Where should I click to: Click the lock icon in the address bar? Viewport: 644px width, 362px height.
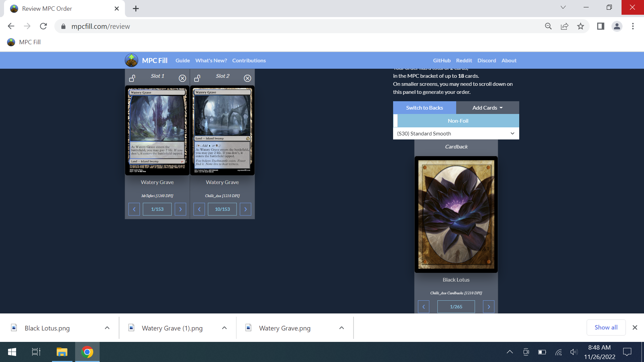tap(63, 26)
